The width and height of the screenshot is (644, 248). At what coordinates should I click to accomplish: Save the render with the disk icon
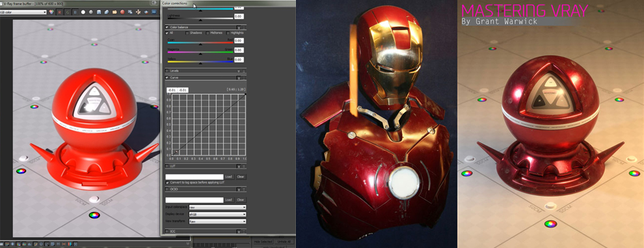point(99,12)
